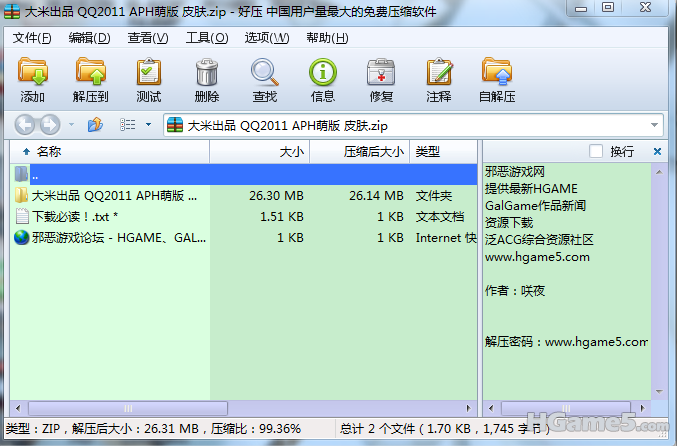Expand the archive path dropdown
The image size is (677, 446).
(x=655, y=125)
